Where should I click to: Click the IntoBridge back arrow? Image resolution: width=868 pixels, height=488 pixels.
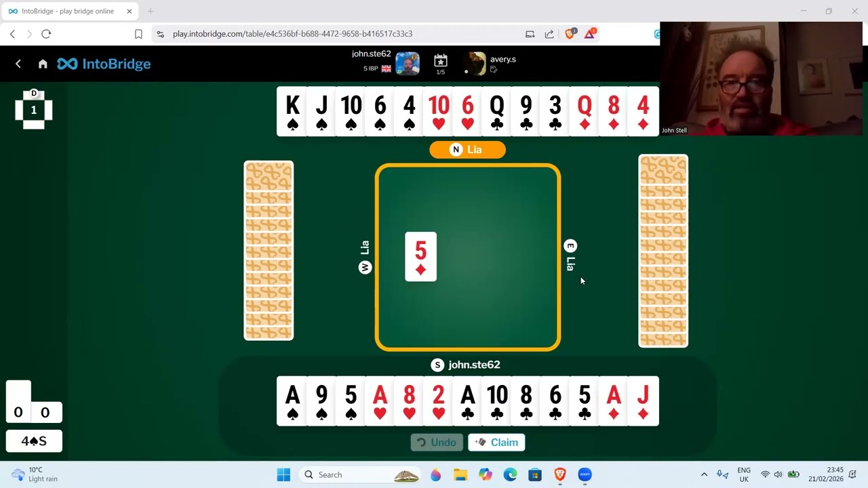pyautogui.click(x=18, y=64)
